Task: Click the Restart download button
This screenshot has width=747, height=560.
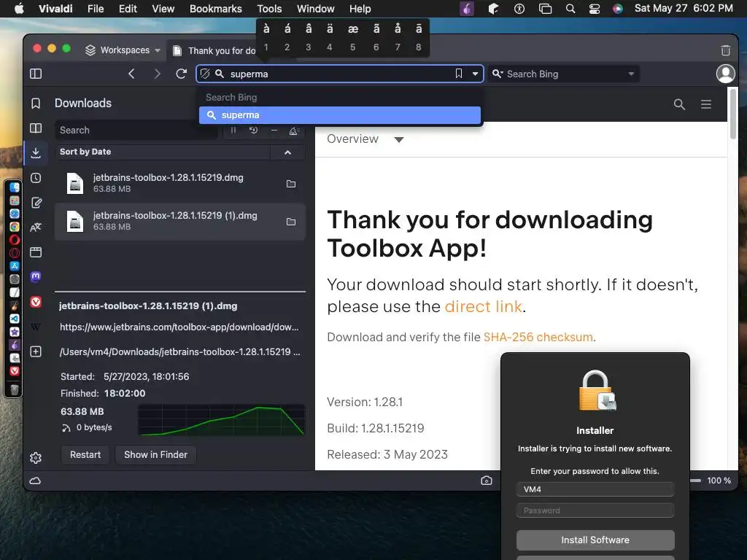Action: coord(85,455)
